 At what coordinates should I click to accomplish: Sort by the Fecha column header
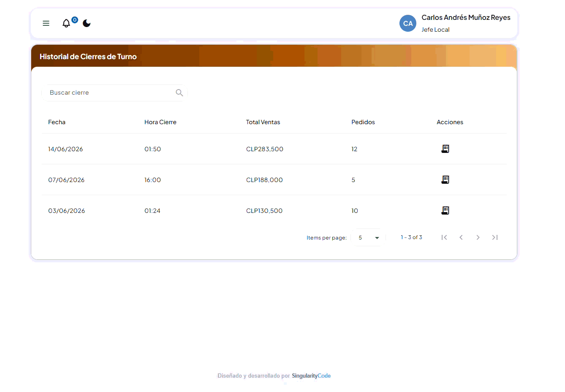click(x=57, y=122)
